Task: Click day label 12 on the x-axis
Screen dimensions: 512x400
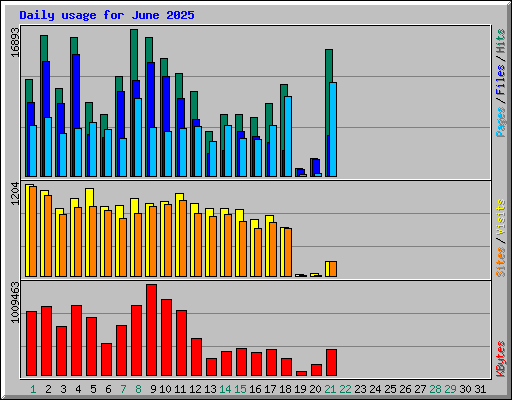Action: click(195, 389)
